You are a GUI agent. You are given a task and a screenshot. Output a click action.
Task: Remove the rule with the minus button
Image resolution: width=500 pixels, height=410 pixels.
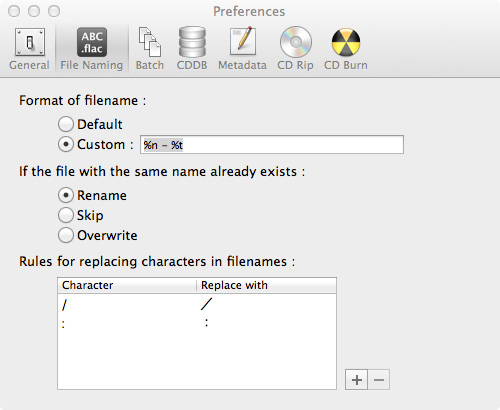click(x=379, y=379)
